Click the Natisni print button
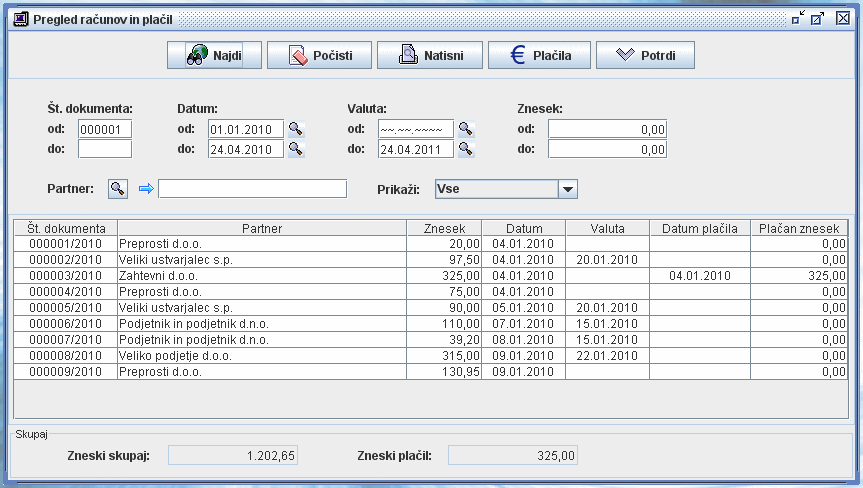 427,56
